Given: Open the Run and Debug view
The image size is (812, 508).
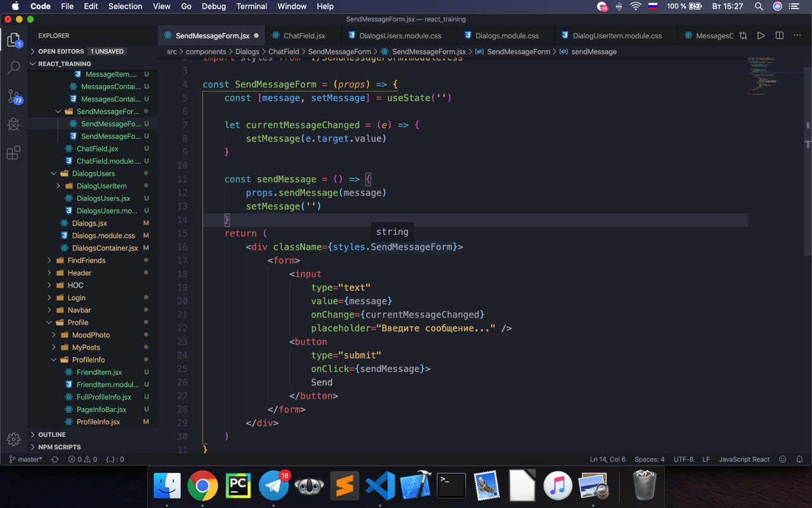Looking at the screenshot, I should tap(13, 124).
